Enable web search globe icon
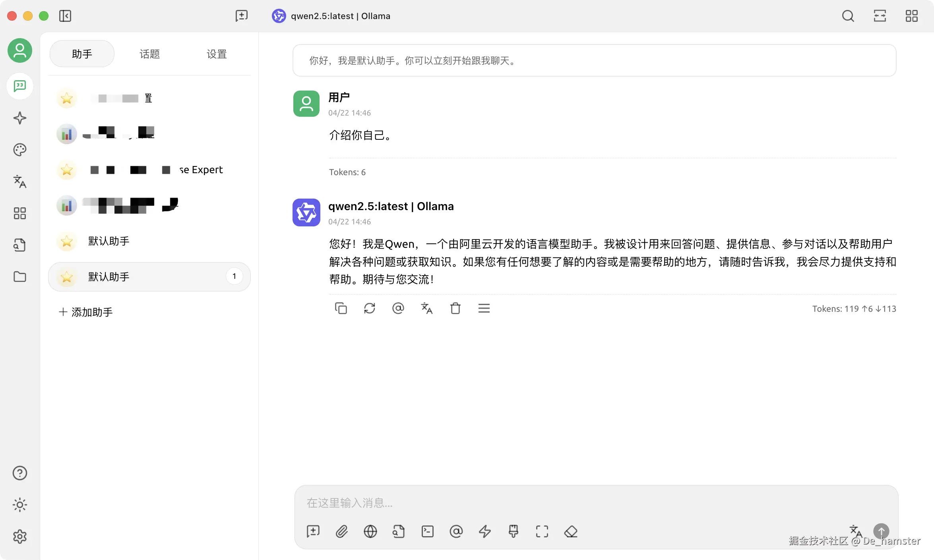Viewport: 934px width, 560px height. [x=370, y=531]
